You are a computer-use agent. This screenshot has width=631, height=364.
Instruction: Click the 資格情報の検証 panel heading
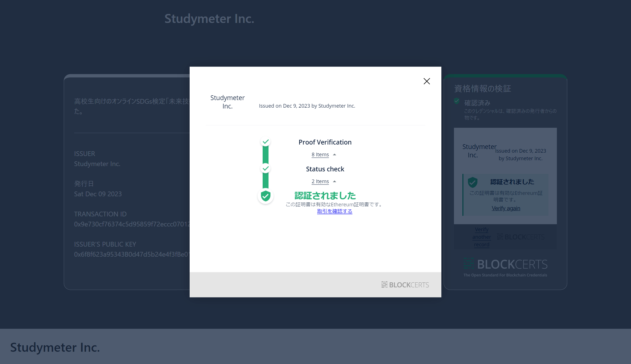tap(482, 89)
